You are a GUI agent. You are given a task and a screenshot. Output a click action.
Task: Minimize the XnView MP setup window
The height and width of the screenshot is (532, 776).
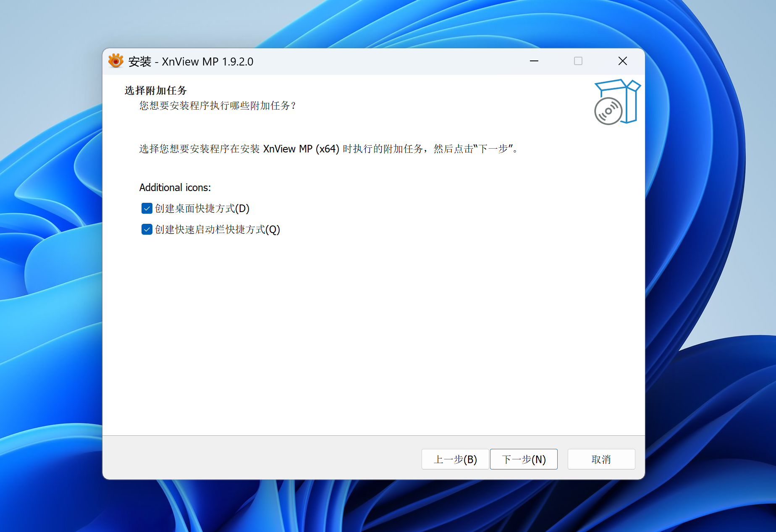coord(534,61)
